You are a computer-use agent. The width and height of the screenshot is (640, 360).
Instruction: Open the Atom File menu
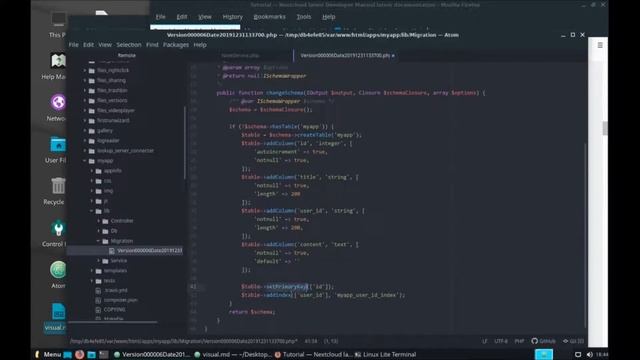pos(73,45)
